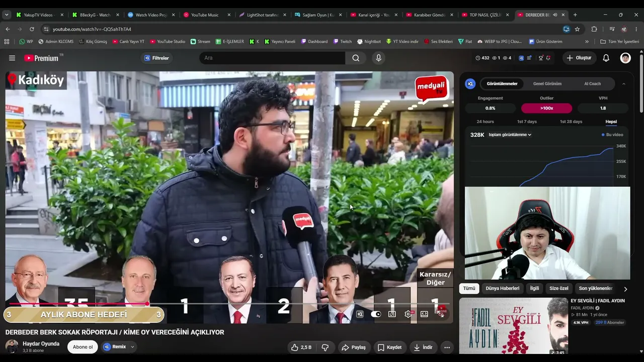Select the Tümü filter chip
This screenshot has height=362, width=644.
pos(469,289)
